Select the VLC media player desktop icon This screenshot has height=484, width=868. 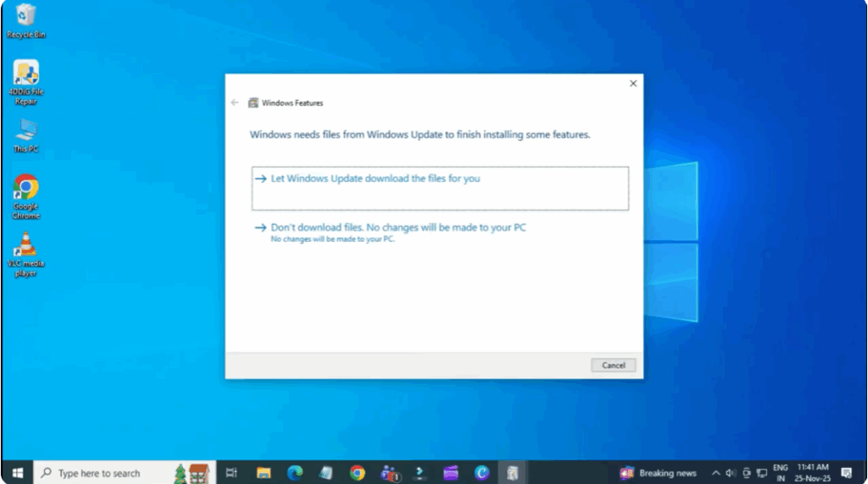tap(26, 254)
